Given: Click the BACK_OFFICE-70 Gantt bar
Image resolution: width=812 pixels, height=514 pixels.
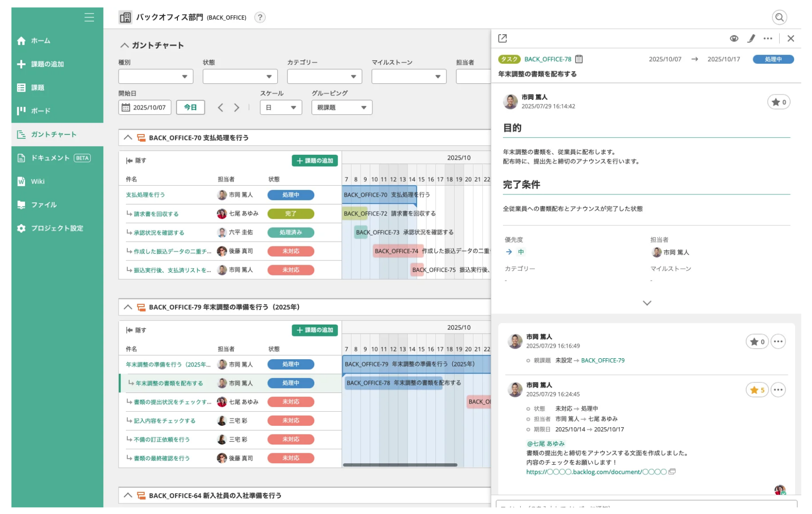Looking at the screenshot, I should 379,195.
